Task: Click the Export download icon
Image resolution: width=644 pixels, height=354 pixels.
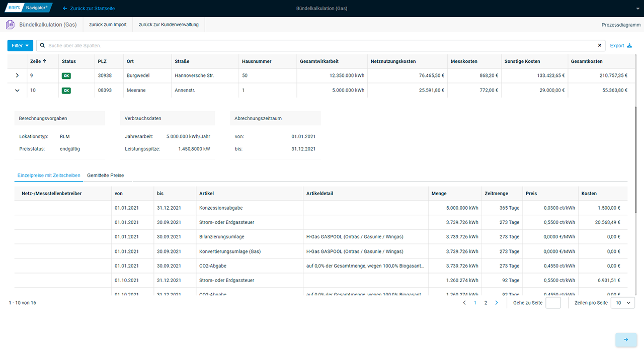Action: 629,46
